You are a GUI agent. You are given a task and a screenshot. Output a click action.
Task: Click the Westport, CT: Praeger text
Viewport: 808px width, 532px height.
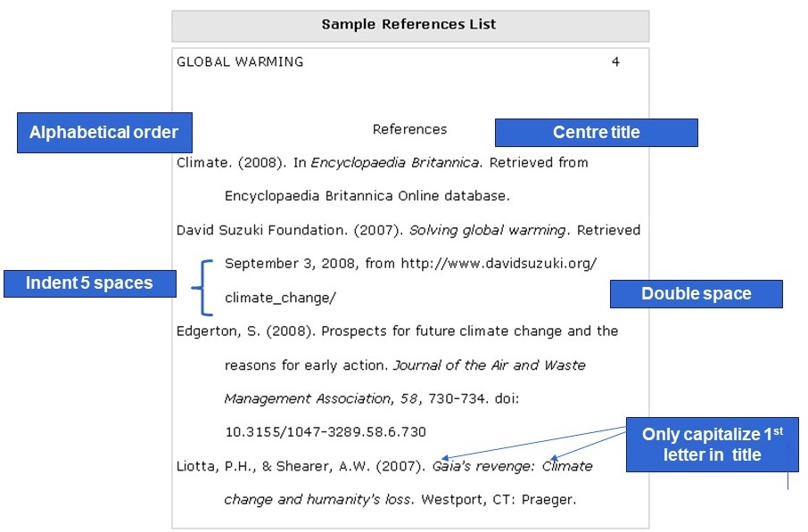point(499,500)
